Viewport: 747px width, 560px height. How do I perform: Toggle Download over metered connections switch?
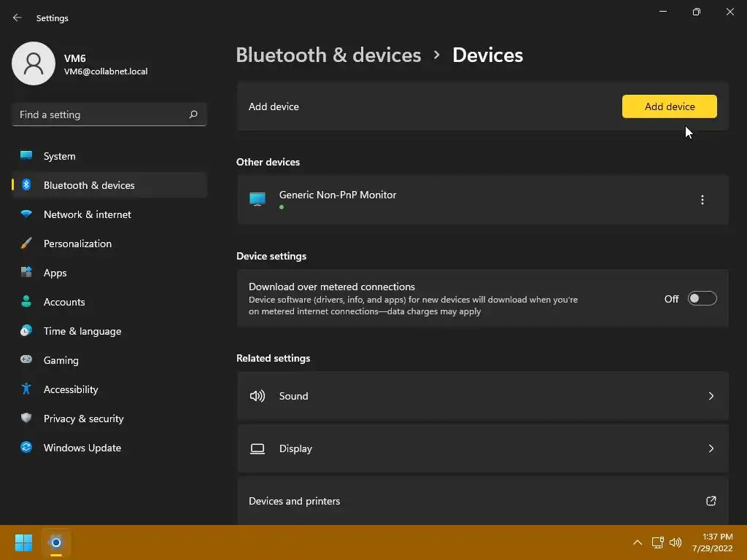703,298
